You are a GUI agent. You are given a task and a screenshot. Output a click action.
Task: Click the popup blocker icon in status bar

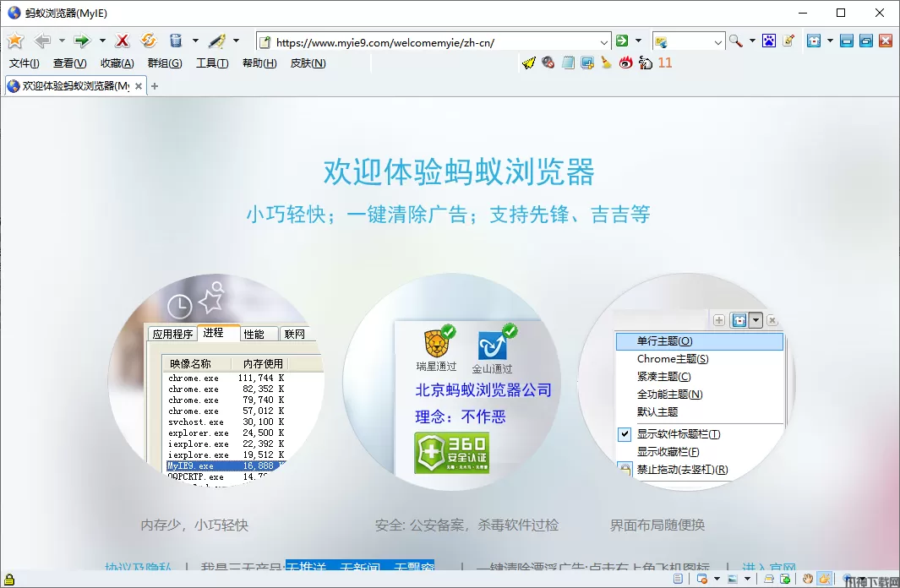click(701, 579)
